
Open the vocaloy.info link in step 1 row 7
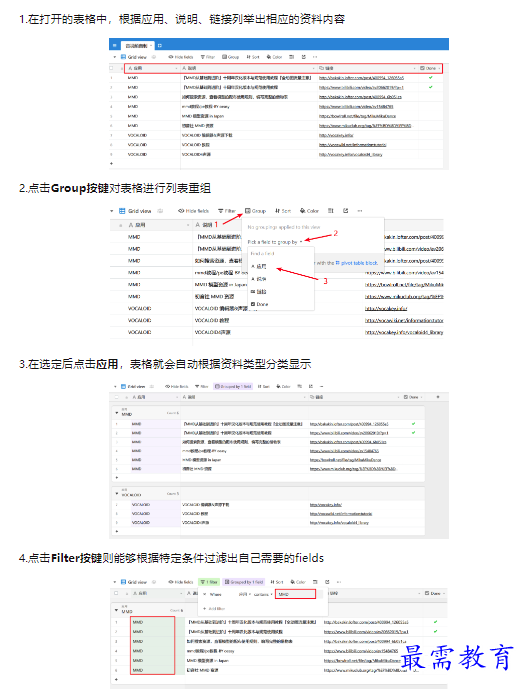point(336,135)
